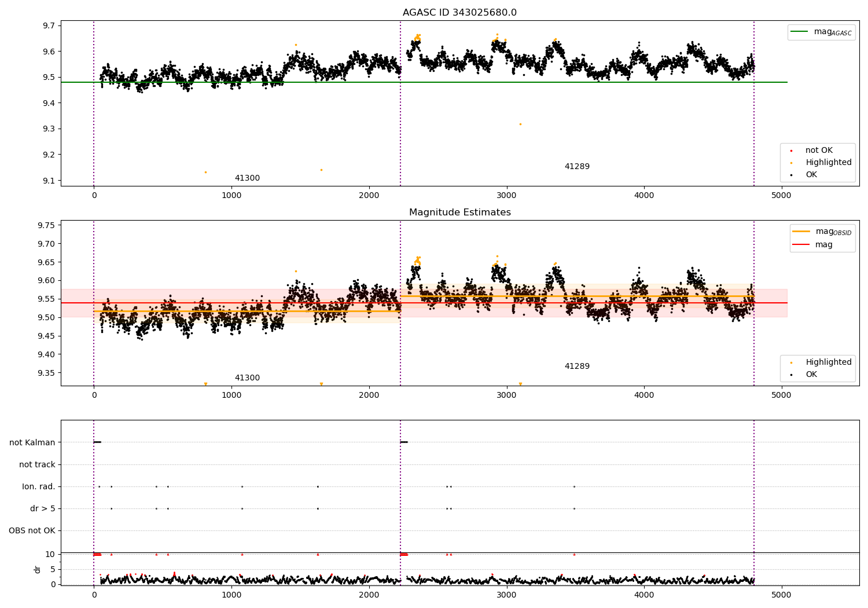Click the green mag AGASC legend line sample
Image resolution: width=868 pixels, height=608 pixels.
pyautogui.click(x=799, y=32)
